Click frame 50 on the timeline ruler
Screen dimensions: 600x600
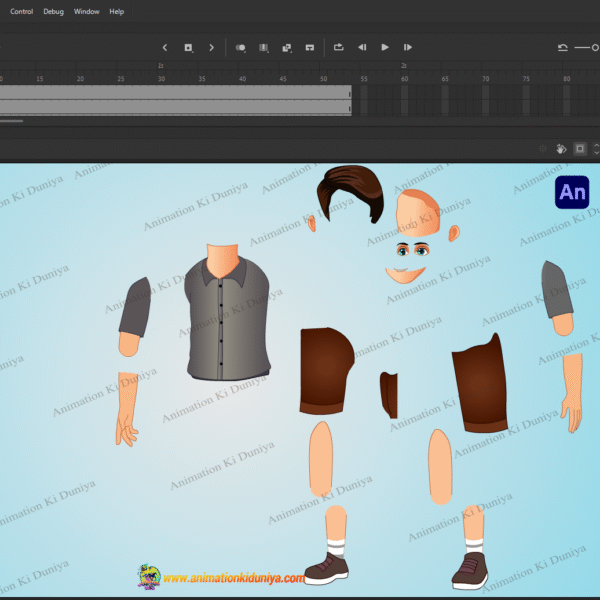coord(324,79)
